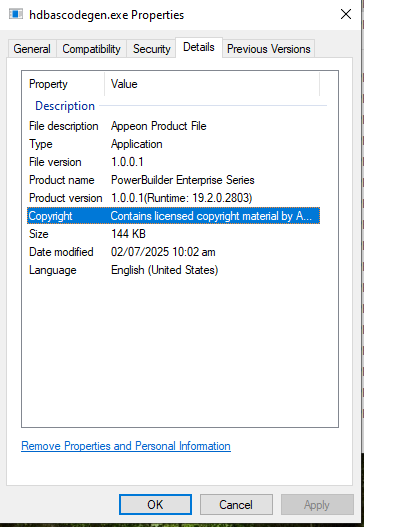The height and width of the screenshot is (527, 394).
Task: Select the File version label
Action: pos(55,162)
